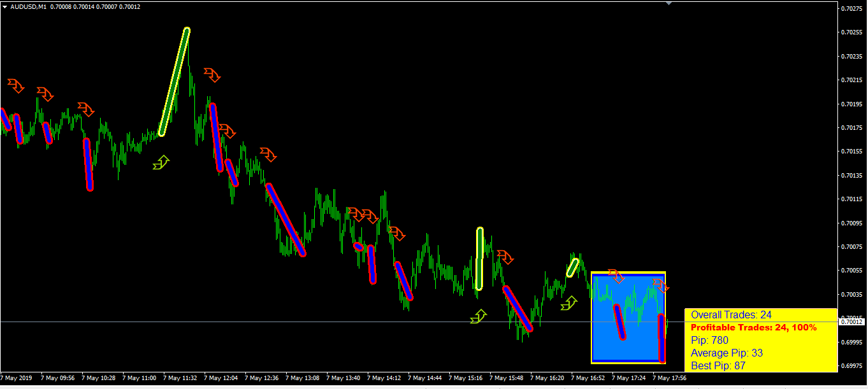Select the tallest green trend line near 11:32
The width and height of the screenshot is (868, 389).
(x=174, y=81)
